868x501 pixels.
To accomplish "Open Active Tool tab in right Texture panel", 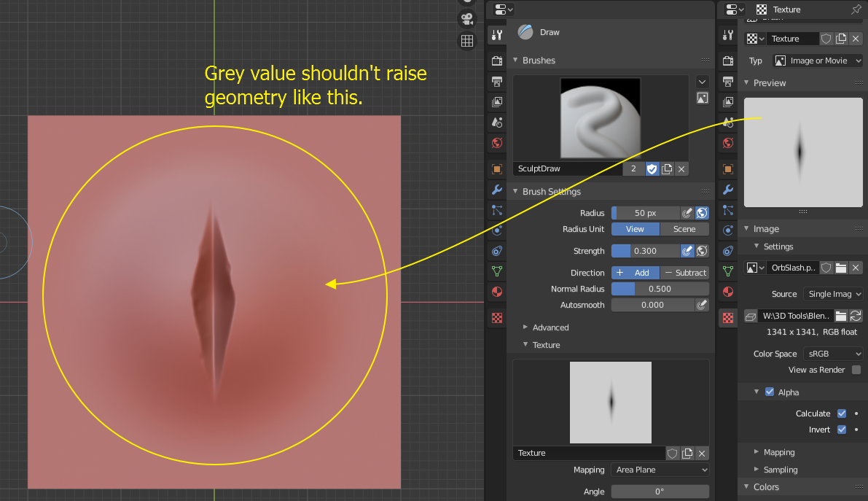I will click(728, 36).
